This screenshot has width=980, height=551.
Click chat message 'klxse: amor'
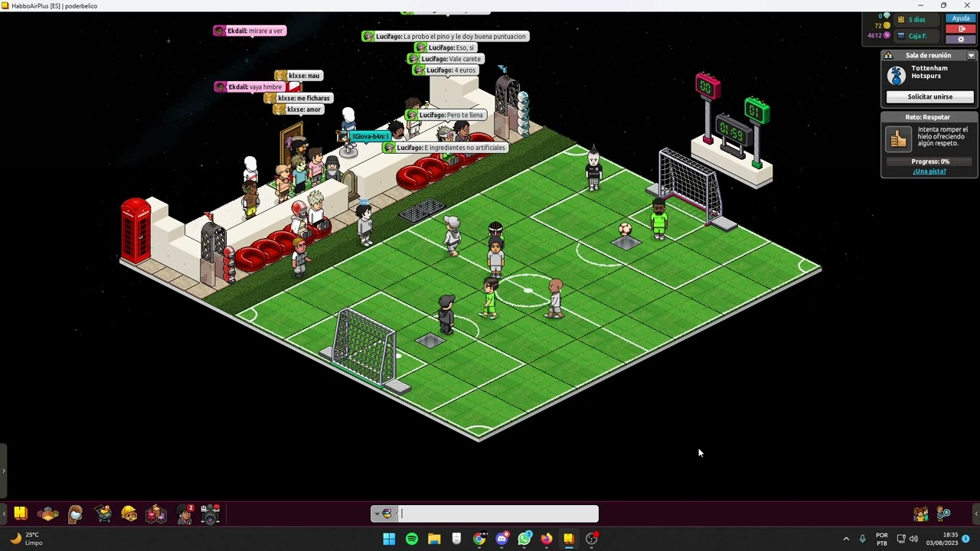click(x=298, y=109)
